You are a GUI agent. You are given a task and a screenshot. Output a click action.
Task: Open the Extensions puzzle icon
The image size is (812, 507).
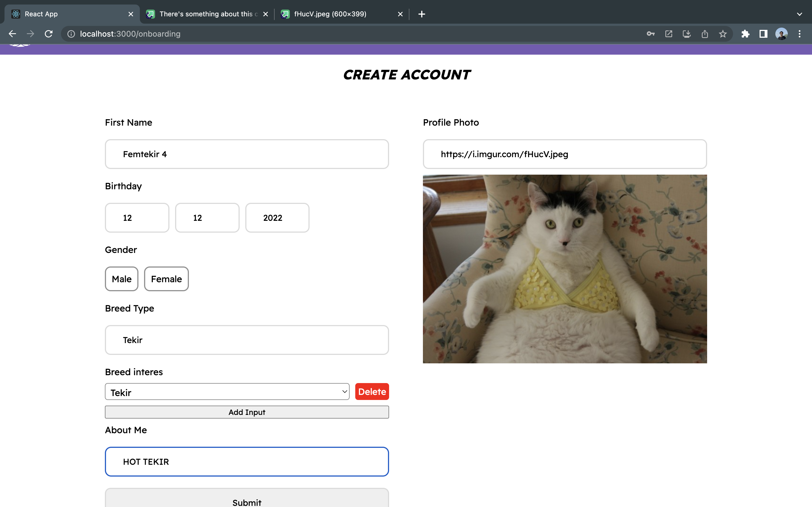pyautogui.click(x=745, y=34)
